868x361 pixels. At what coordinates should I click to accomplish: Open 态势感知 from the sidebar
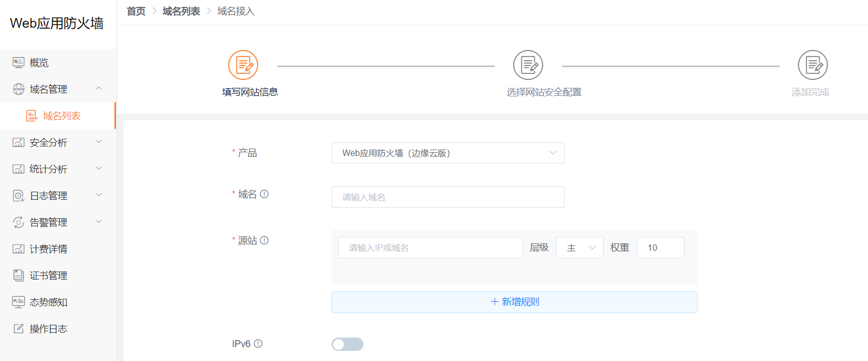tap(48, 302)
